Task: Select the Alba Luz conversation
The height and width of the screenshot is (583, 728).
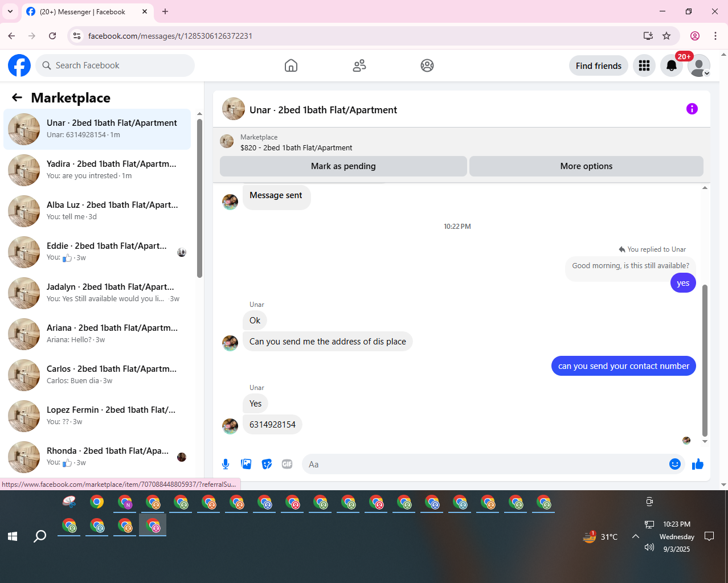Action: coord(97,211)
